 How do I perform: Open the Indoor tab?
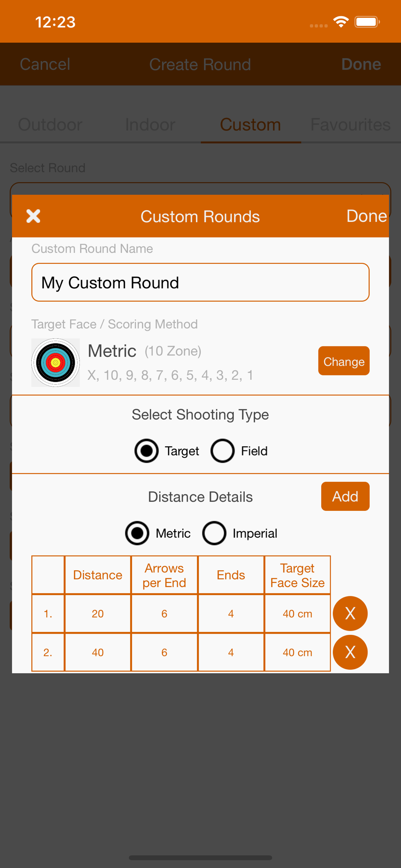[x=150, y=125]
